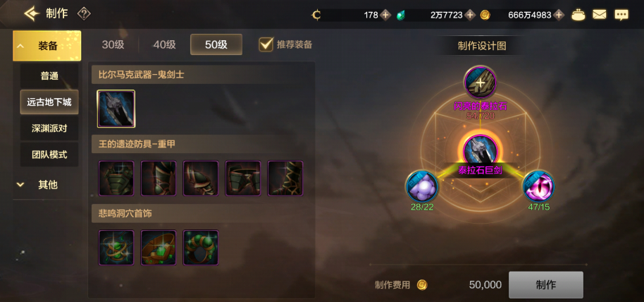Expand the 其他 category section

tap(46, 185)
